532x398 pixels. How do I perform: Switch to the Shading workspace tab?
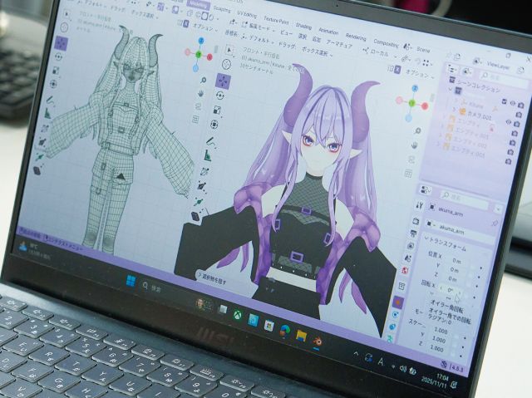[303, 26]
